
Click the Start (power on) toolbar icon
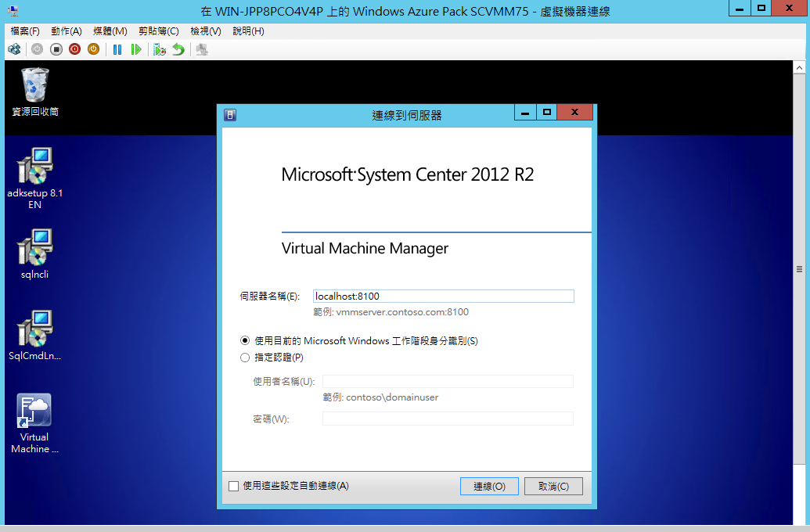(38, 49)
